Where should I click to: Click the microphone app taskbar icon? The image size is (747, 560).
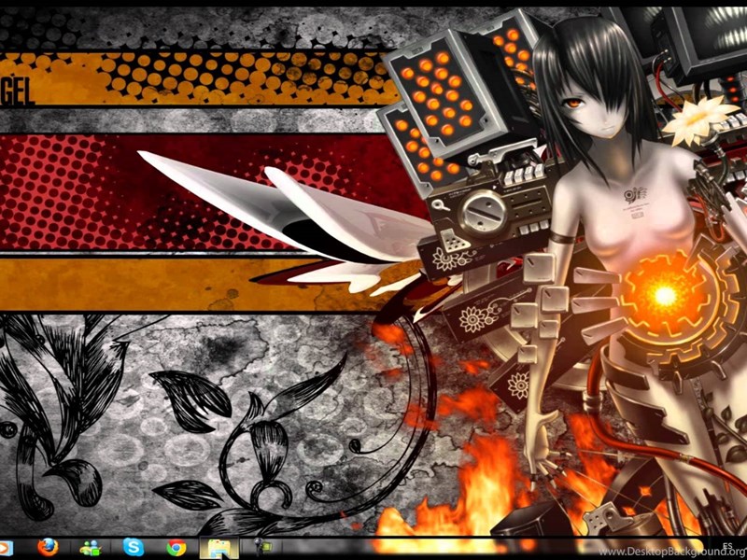262,548
